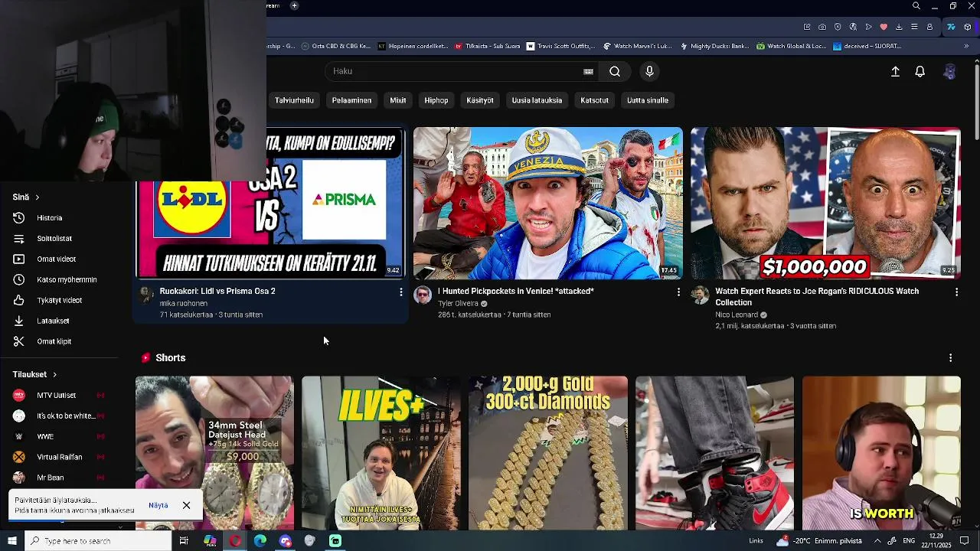
Task: Show more bookmarks with double chevron
Action: pyautogui.click(x=966, y=46)
